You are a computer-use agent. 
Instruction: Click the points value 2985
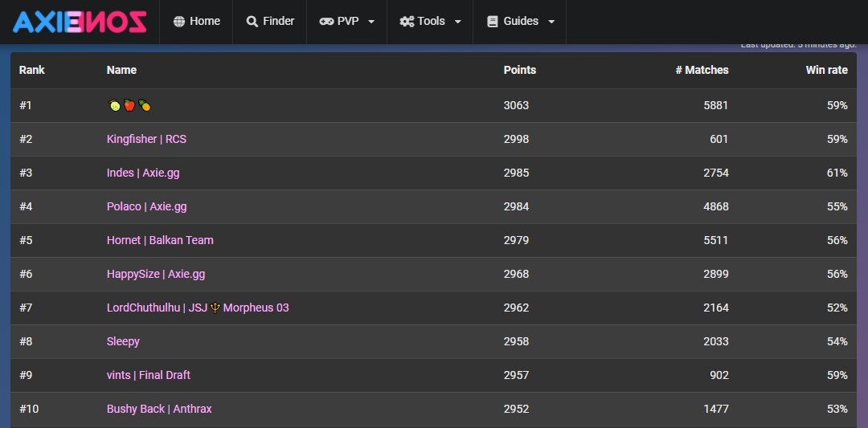click(516, 173)
